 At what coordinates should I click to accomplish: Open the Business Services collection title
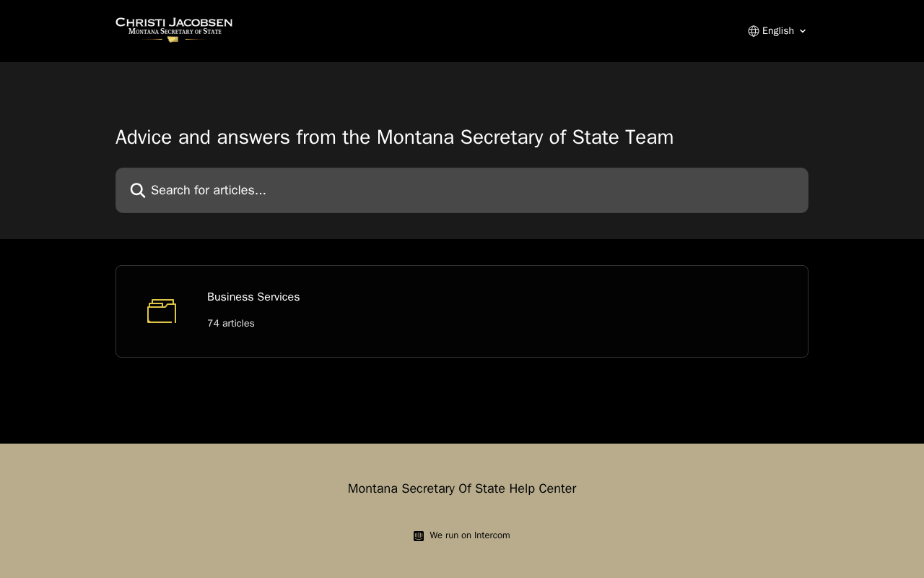coord(253,297)
